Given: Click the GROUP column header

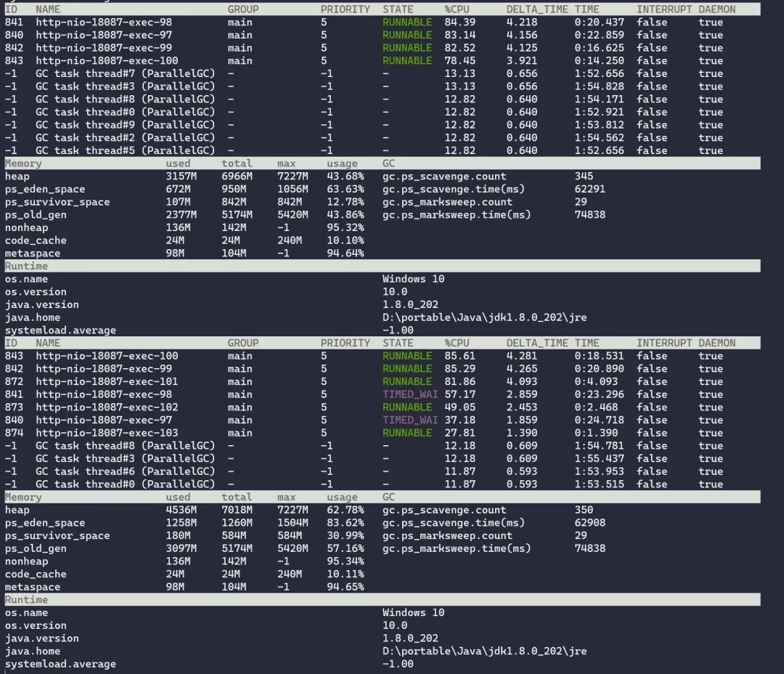Looking at the screenshot, I should (x=243, y=9).
